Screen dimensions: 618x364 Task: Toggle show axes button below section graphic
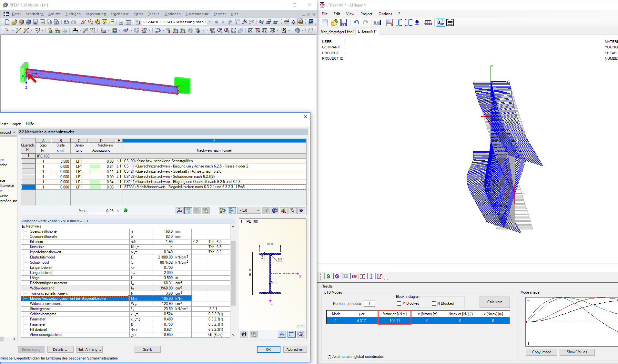(x=291, y=334)
